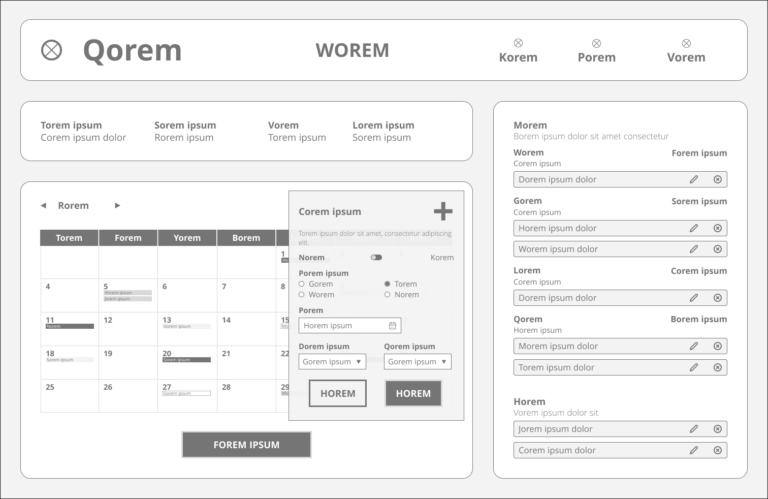The image size is (768, 499).
Task: Click the Borem ipsum link beside Qorem
Action: [x=699, y=319]
